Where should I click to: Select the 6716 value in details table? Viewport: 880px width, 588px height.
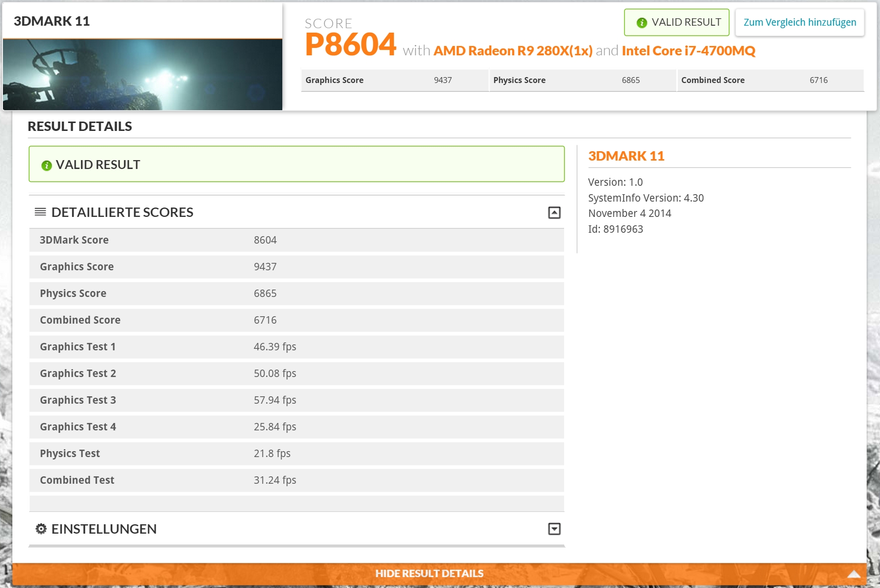point(265,320)
